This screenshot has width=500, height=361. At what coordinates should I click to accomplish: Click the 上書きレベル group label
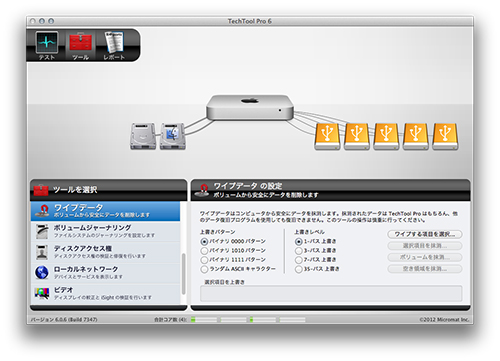(x=309, y=232)
